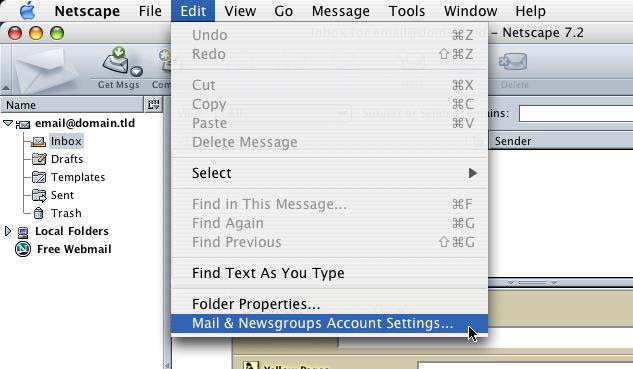The image size is (633, 369).
Task: Expand the Local Folders tree
Action: click(8, 231)
